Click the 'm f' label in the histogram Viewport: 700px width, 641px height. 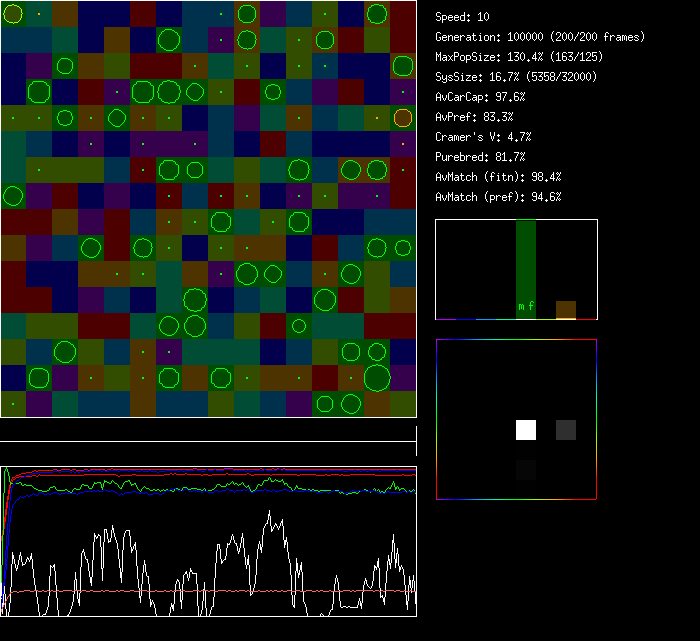pos(526,306)
